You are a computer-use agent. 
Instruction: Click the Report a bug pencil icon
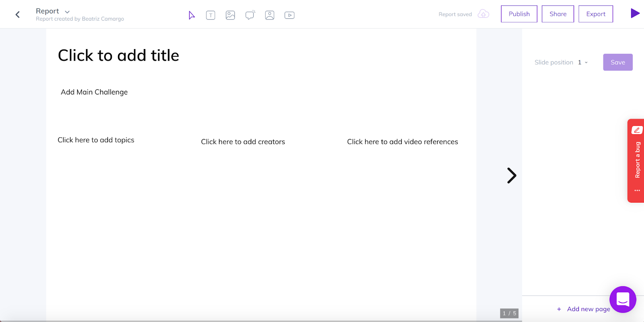pyautogui.click(x=637, y=130)
